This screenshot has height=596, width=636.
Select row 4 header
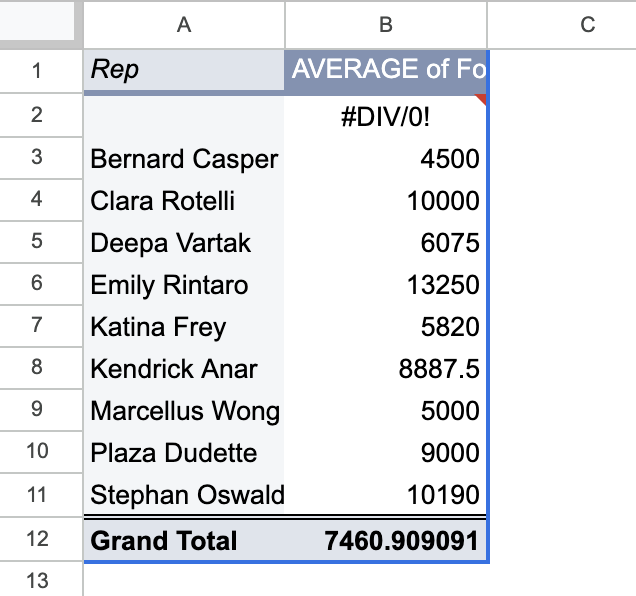pyautogui.click(x=41, y=200)
